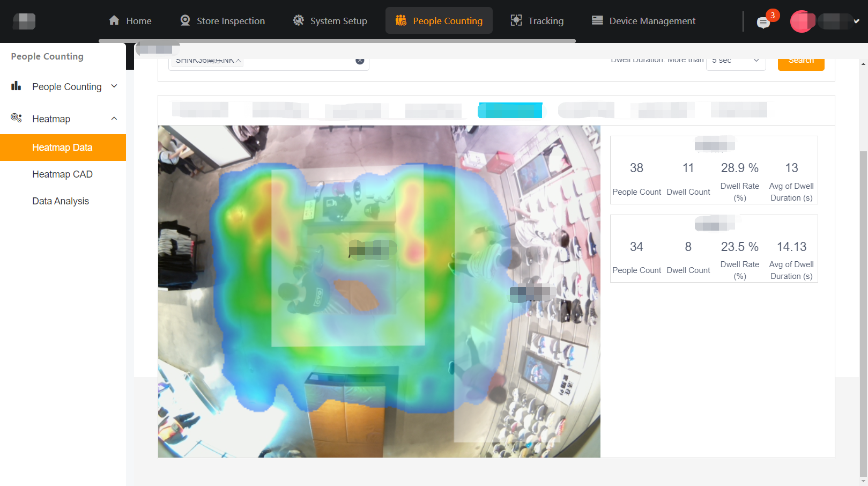
Task: Click the Dwell Rate 23.5 % value
Action: (740, 247)
